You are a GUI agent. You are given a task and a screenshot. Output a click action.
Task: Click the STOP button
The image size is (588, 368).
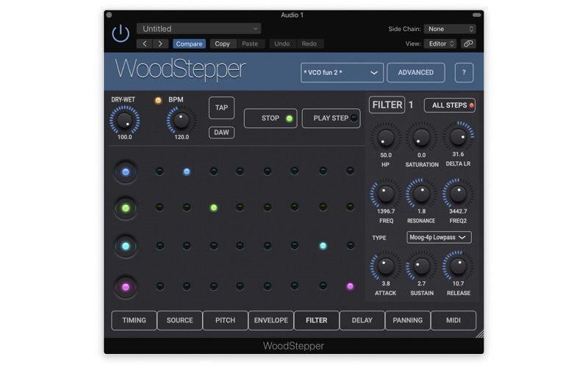270,118
